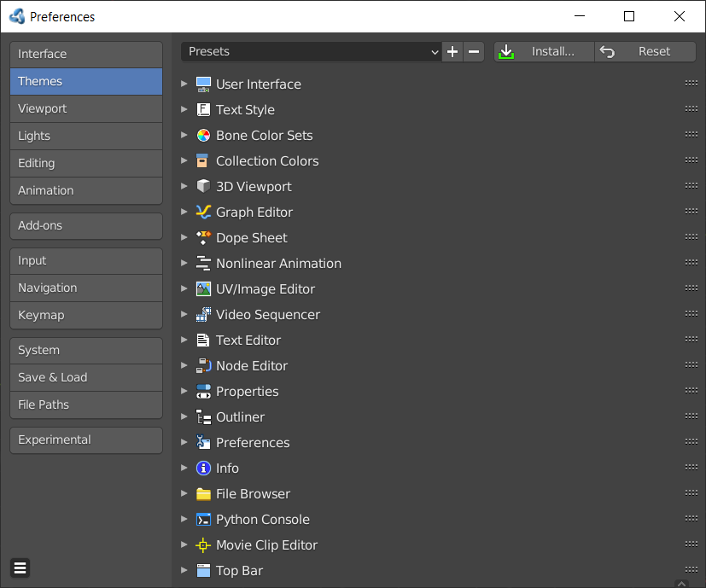706x588 pixels.
Task: Grab the Outliner panel drag handle
Action: (691, 416)
